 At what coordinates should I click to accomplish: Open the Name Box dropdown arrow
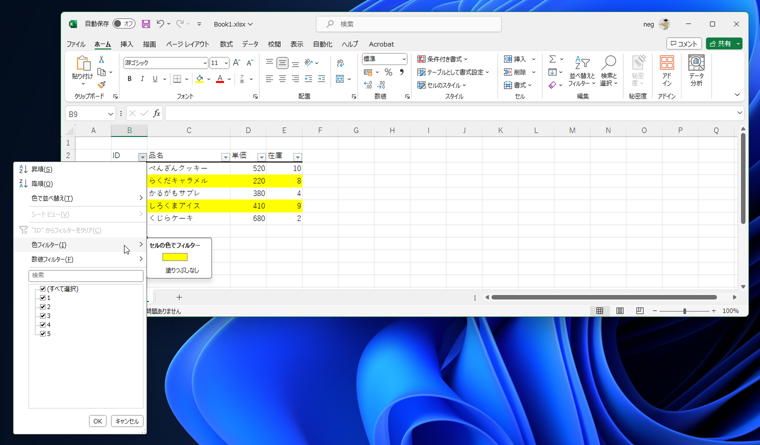(x=110, y=114)
